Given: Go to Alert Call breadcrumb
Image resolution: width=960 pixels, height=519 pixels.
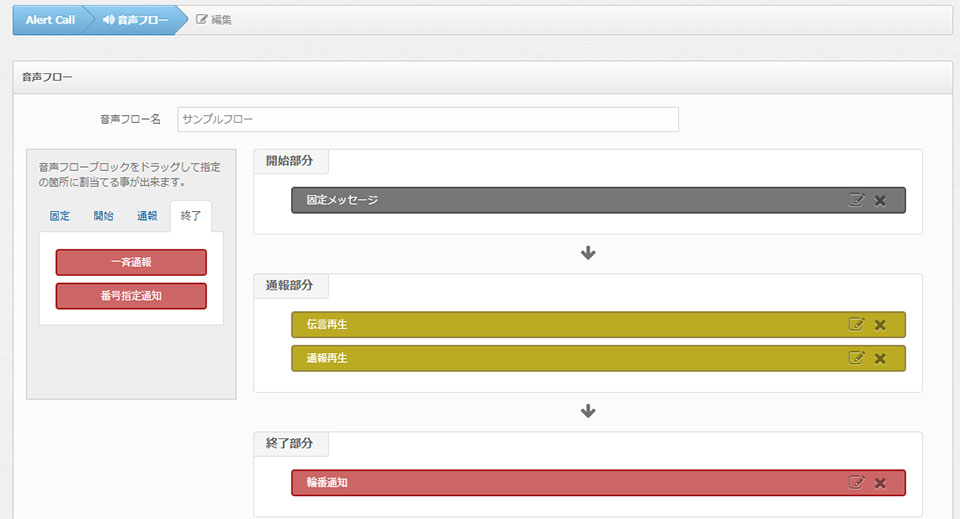Looking at the screenshot, I should (x=50, y=20).
